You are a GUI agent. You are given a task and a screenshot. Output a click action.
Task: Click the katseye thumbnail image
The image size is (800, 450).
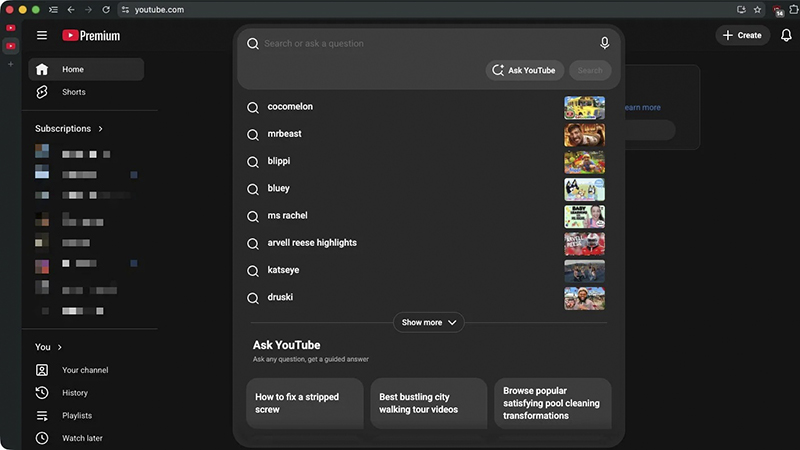[584, 271]
